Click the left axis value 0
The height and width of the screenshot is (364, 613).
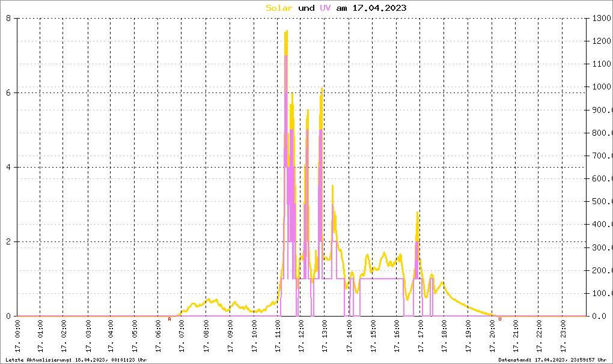8,316
